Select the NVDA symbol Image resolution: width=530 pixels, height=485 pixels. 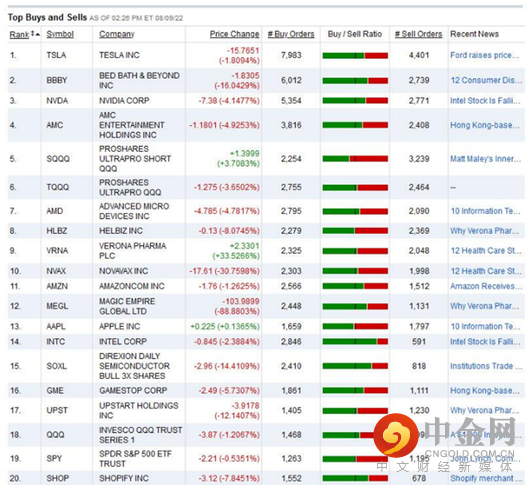tap(57, 100)
